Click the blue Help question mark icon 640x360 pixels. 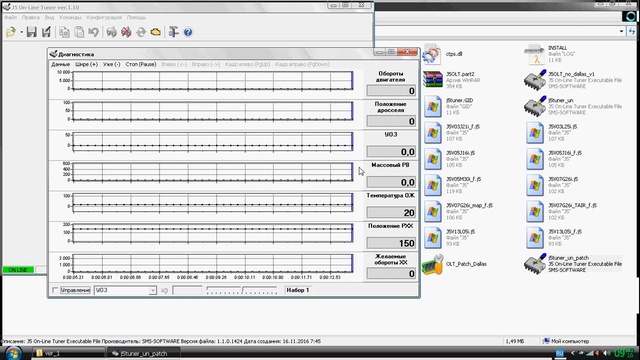(x=188, y=32)
